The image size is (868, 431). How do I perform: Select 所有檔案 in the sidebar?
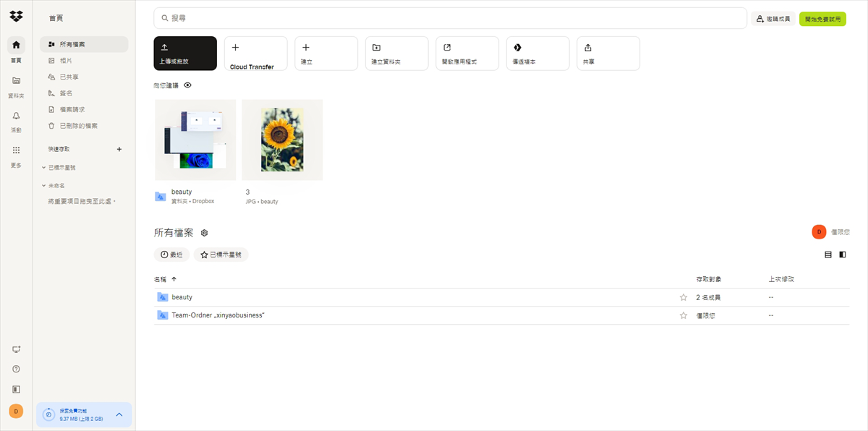click(84, 44)
